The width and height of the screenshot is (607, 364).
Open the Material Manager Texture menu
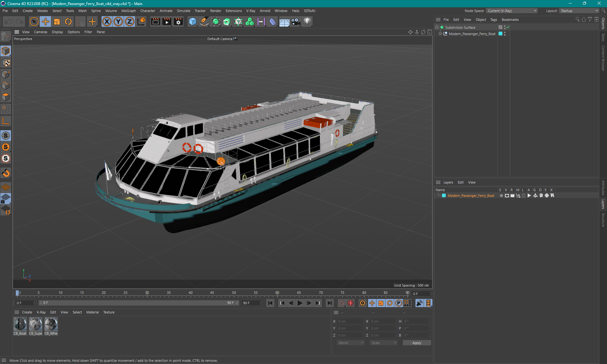109,312
